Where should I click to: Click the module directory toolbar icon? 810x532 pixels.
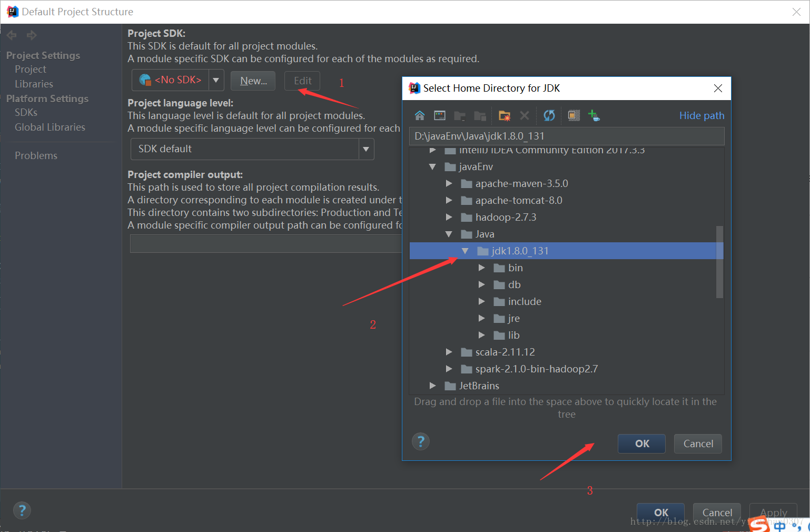pos(480,115)
